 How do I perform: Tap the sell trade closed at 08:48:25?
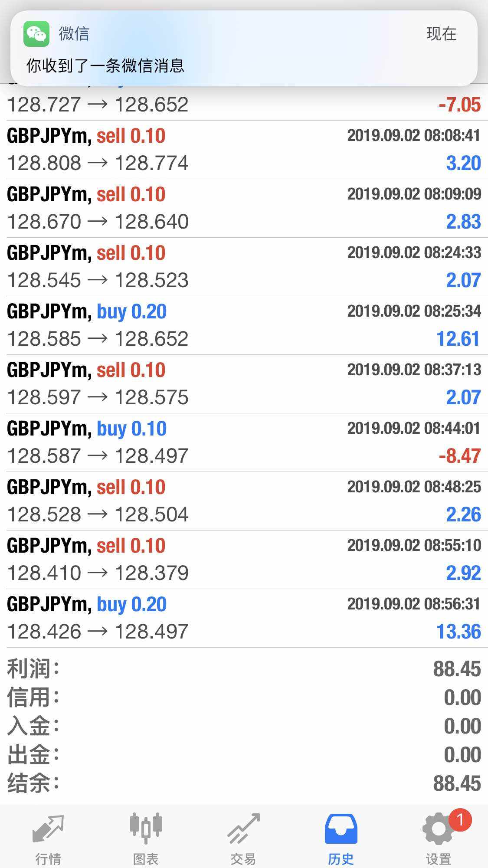244,501
